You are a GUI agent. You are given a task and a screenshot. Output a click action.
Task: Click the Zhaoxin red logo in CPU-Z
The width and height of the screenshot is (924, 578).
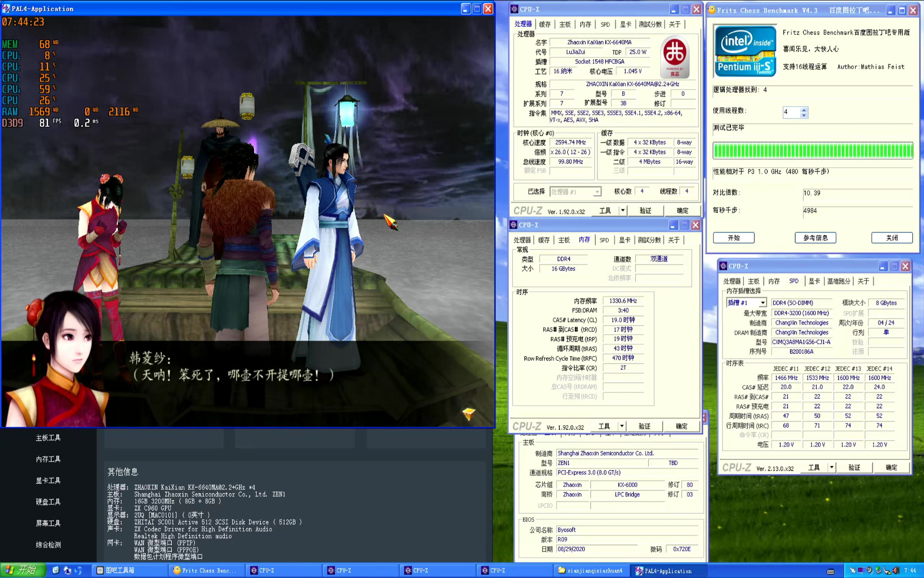pyautogui.click(x=675, y=56)
